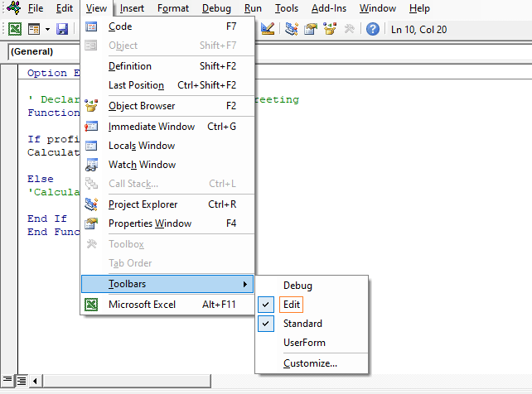The image size is (532, 394).
Task: Click the View Microsoft Excel toolbar icon
Action: tap(15, 29)
